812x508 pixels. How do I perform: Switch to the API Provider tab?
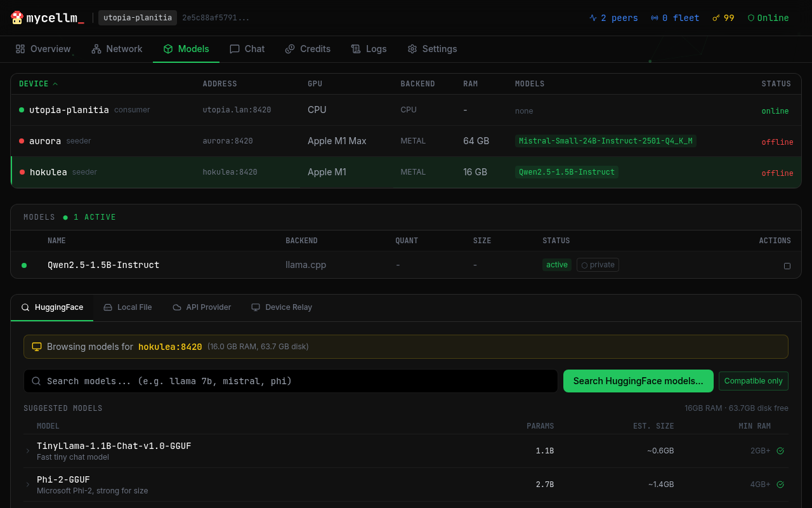[202, 307]
